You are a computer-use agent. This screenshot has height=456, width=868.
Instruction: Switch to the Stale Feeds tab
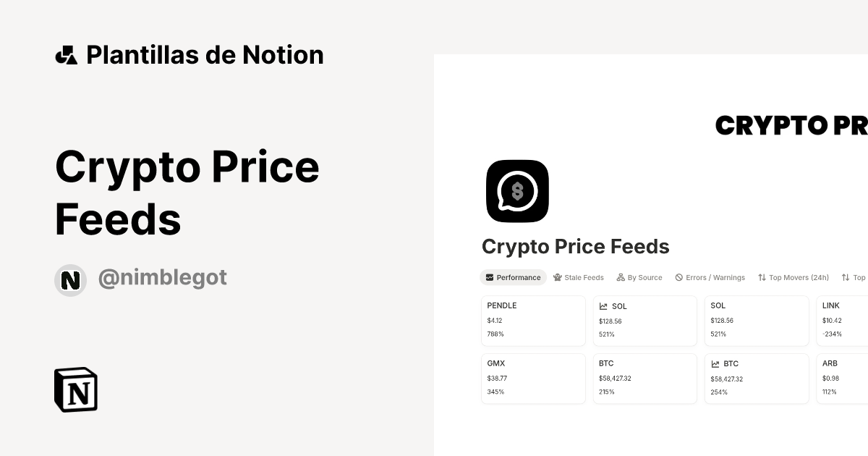[583, 277]
